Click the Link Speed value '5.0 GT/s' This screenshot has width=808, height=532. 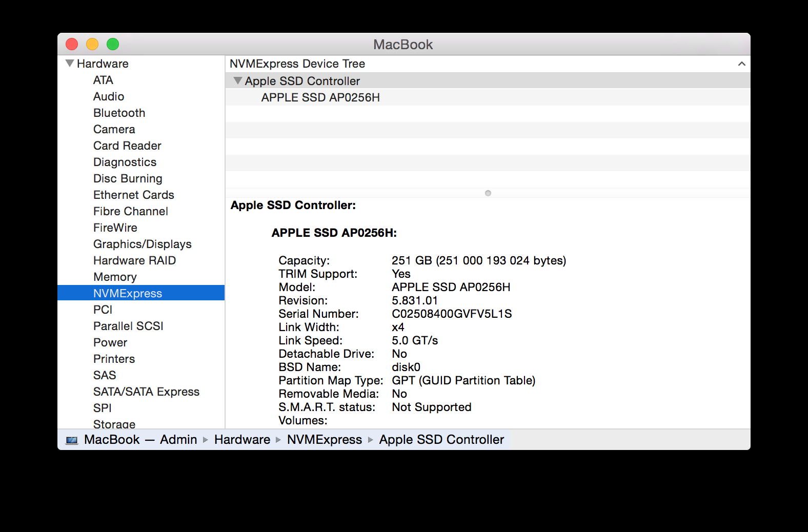[x=415, y=340]
